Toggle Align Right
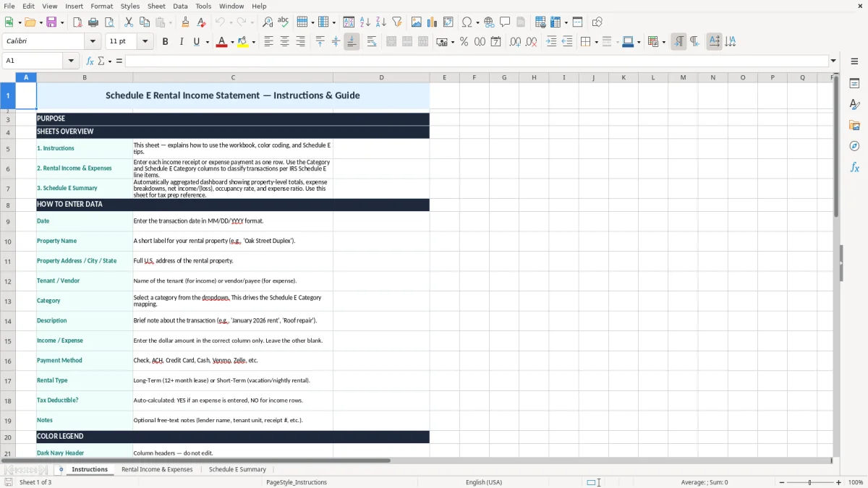 click(x=300, y=42)
